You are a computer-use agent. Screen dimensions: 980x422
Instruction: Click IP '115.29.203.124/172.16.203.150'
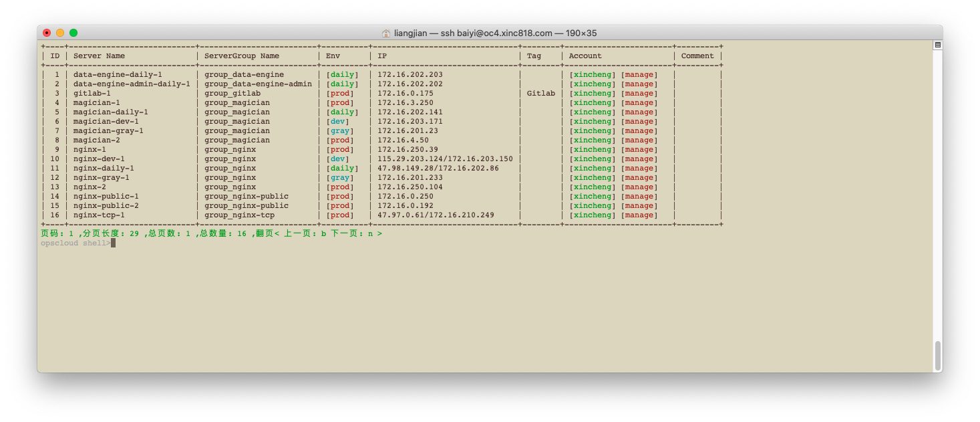[445, 159]
